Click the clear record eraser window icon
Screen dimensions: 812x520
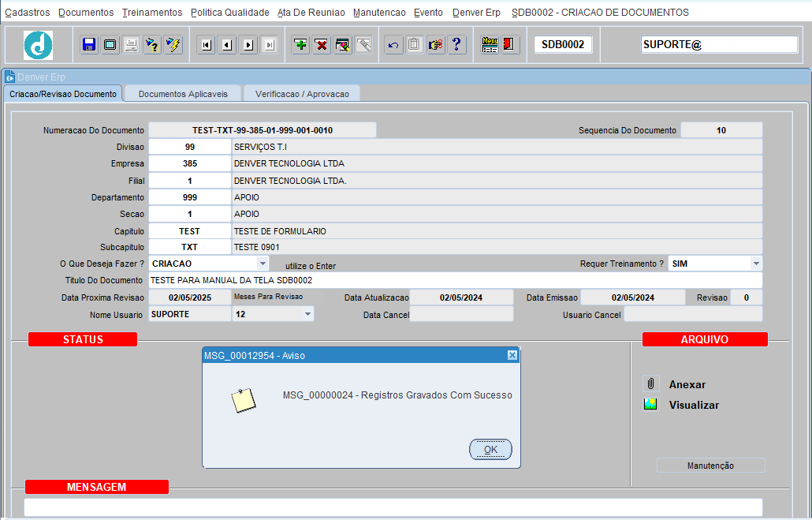(x=343, y=45)
